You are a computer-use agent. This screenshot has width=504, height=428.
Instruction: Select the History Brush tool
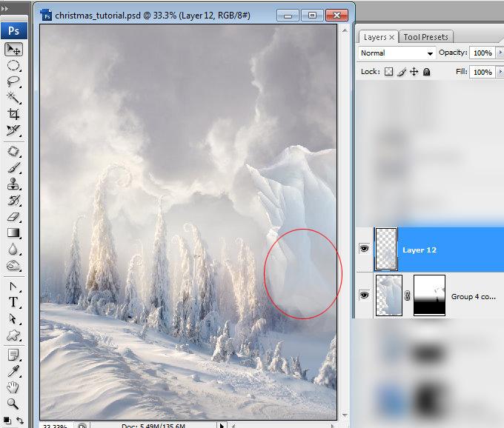(x=13, y=201)
